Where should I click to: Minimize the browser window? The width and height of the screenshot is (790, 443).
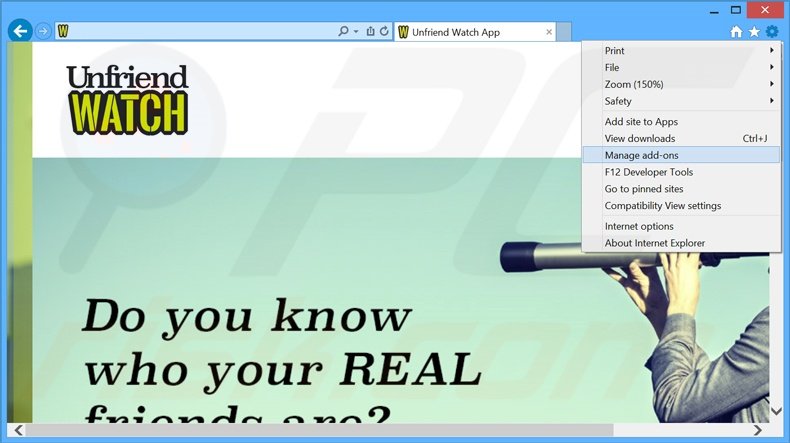[x=714, y=11]
